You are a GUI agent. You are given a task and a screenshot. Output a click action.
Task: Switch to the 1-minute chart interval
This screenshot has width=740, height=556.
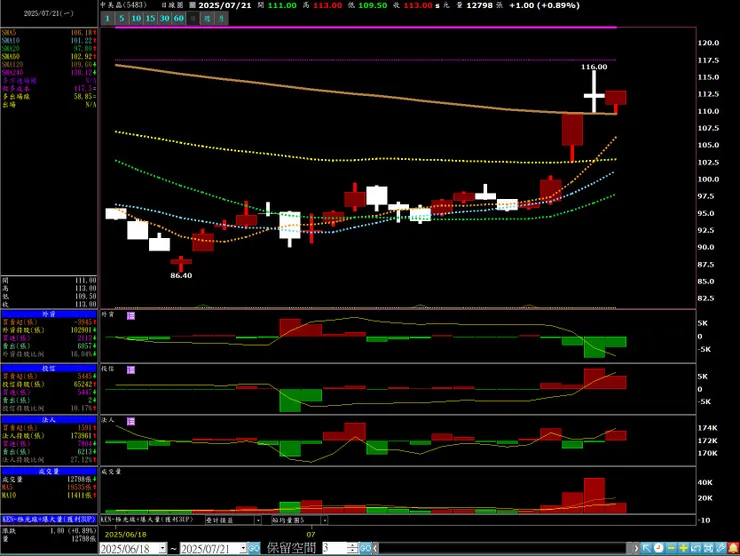(x=108, y=18)
